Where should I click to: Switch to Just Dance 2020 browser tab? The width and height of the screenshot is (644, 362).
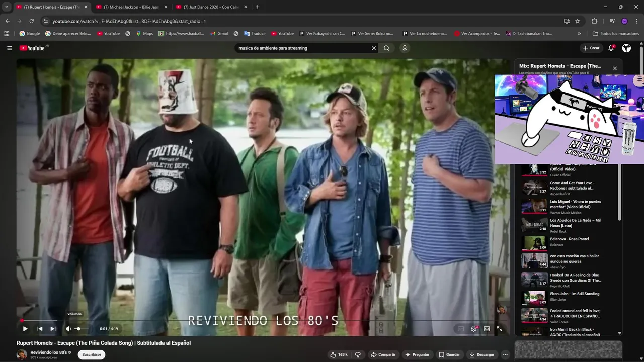coord(211,7)
